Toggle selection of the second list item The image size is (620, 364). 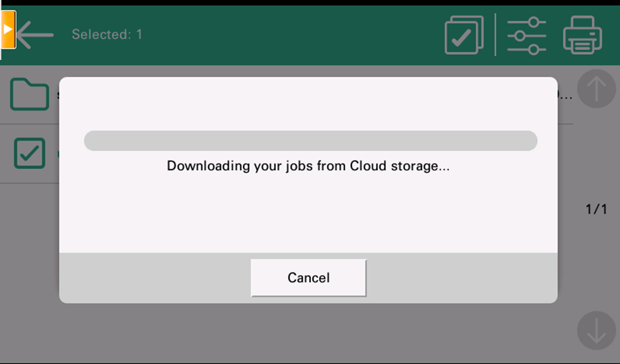[x=29, y=153]
